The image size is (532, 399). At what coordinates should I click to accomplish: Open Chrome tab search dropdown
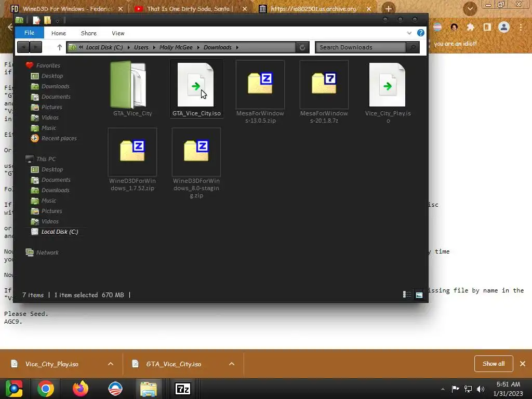click(x=470, y=9)
